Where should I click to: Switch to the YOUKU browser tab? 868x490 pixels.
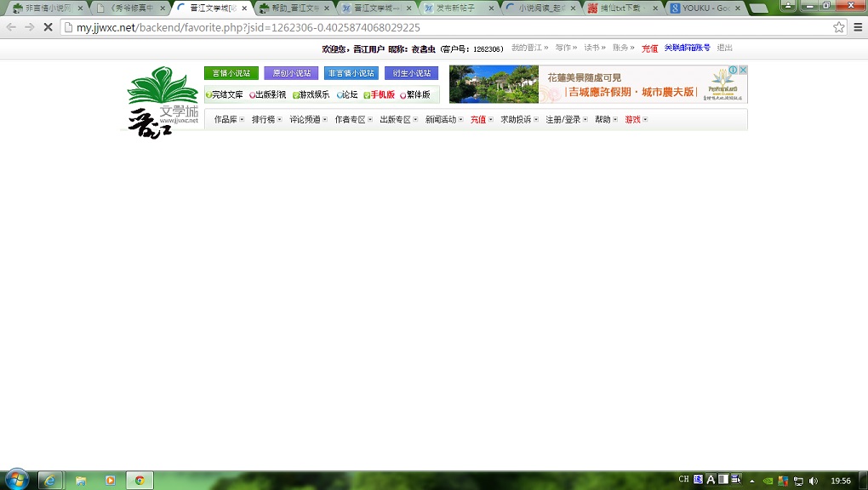point(705,8)
